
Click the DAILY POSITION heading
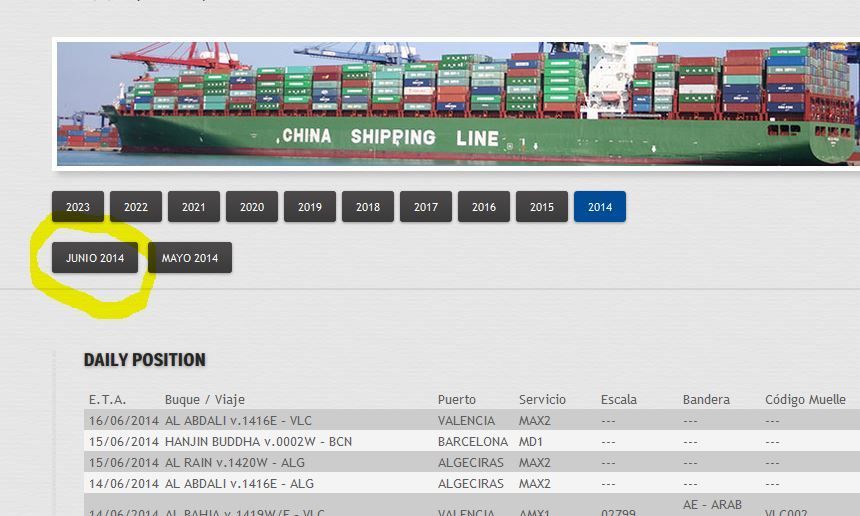145,360
